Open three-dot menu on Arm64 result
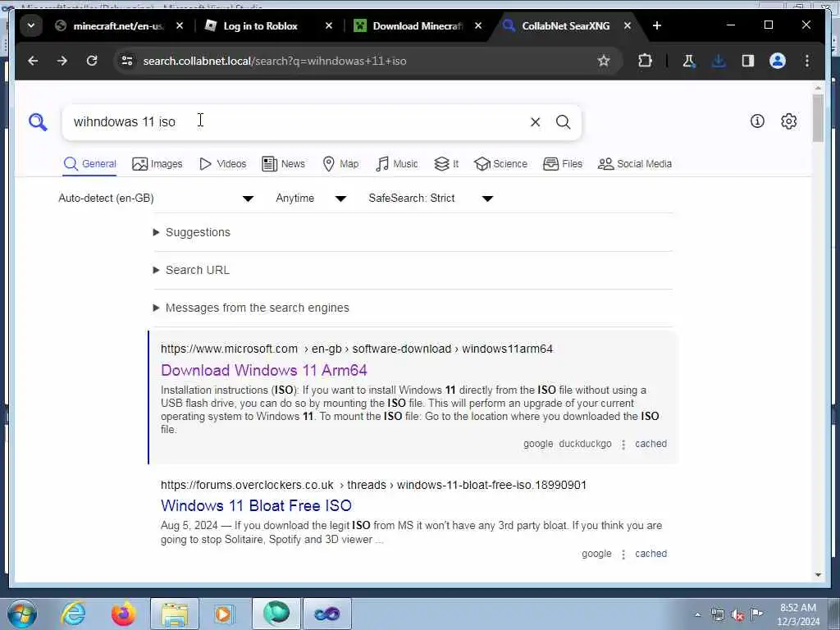Image resolution: width=840 pixels, height=630 pixels. pyautogui.click(x=623, y=445)
